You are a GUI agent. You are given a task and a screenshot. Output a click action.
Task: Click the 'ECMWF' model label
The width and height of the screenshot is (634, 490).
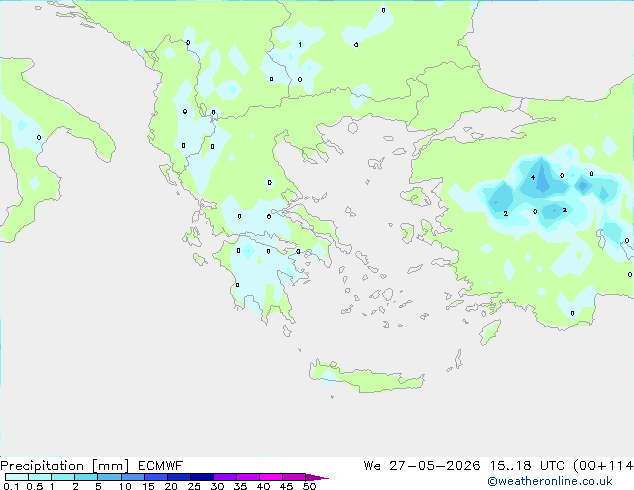coord(161,466)
